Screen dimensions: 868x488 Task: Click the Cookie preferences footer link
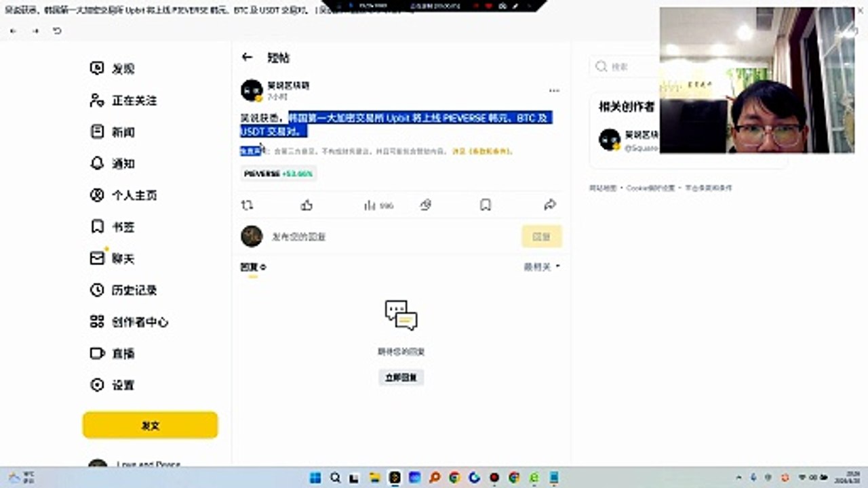[650, 188]
